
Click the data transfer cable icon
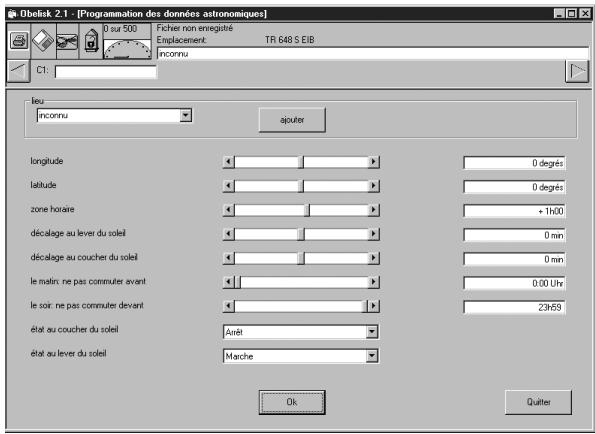(67, 41)
